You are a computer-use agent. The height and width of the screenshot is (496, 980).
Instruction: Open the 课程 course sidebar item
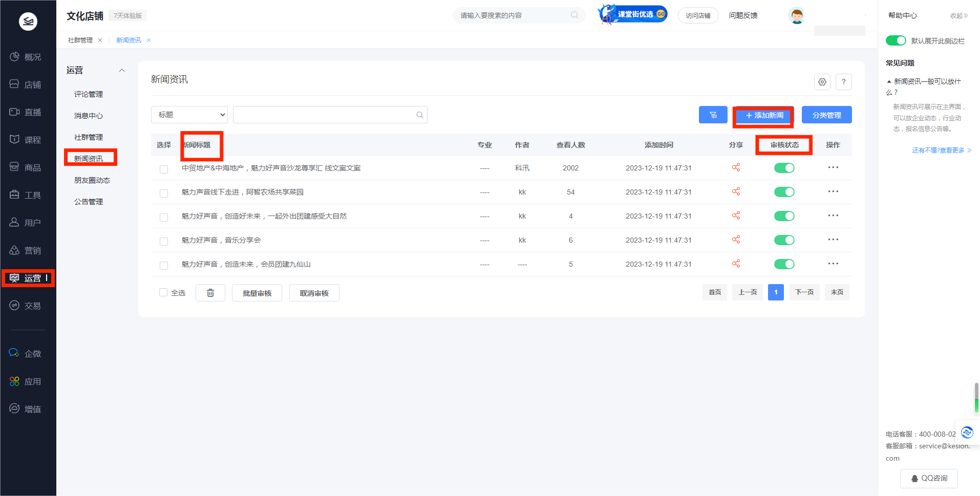click(x=26, y=140)
